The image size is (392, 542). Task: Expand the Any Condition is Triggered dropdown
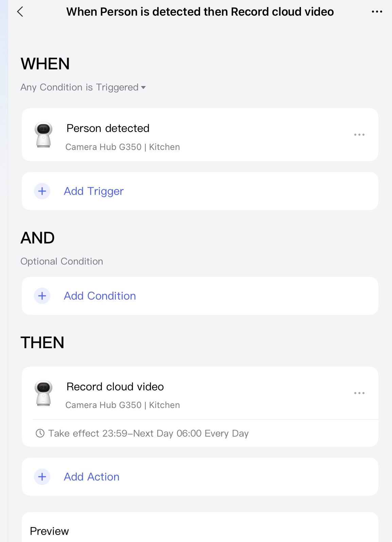79,87
